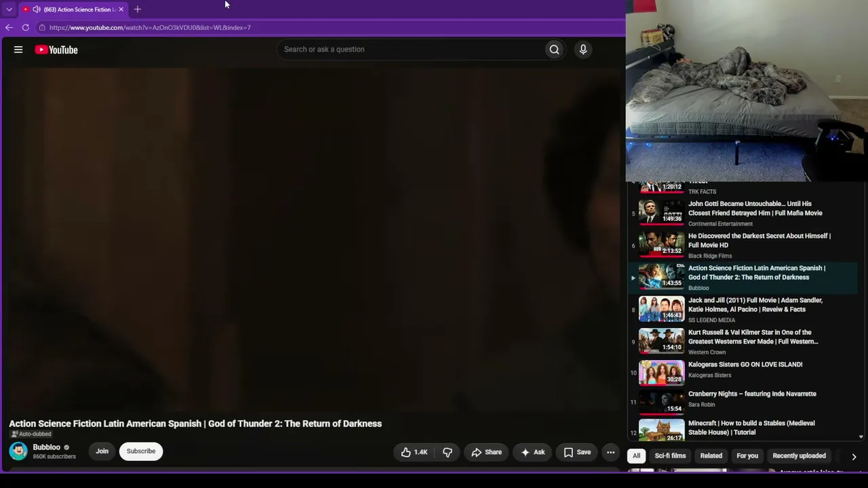The width and height of the screenshot is (868, 488).
Task: Open Kurt Russell & Val Kilmer thumbnail
Action: 662,340
